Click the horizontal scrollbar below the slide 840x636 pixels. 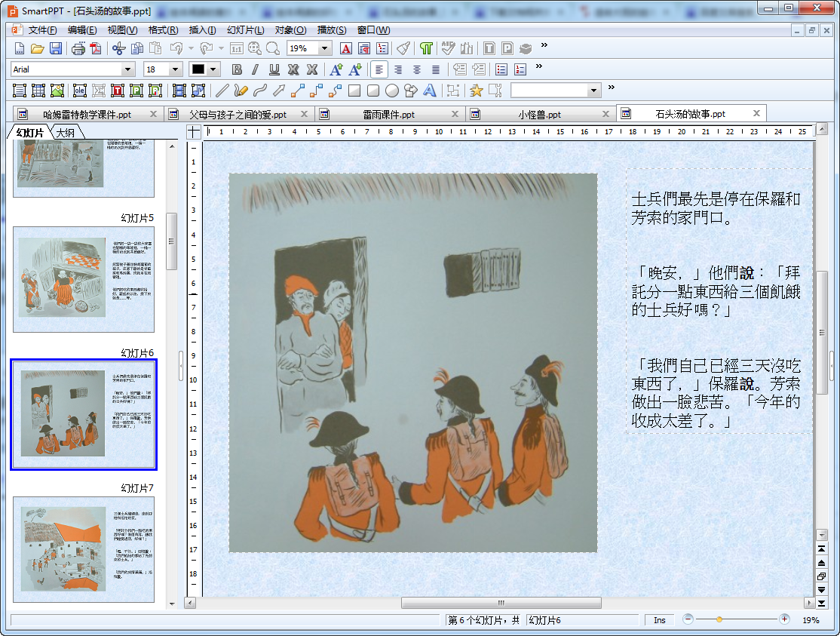(x=501, y=603)
